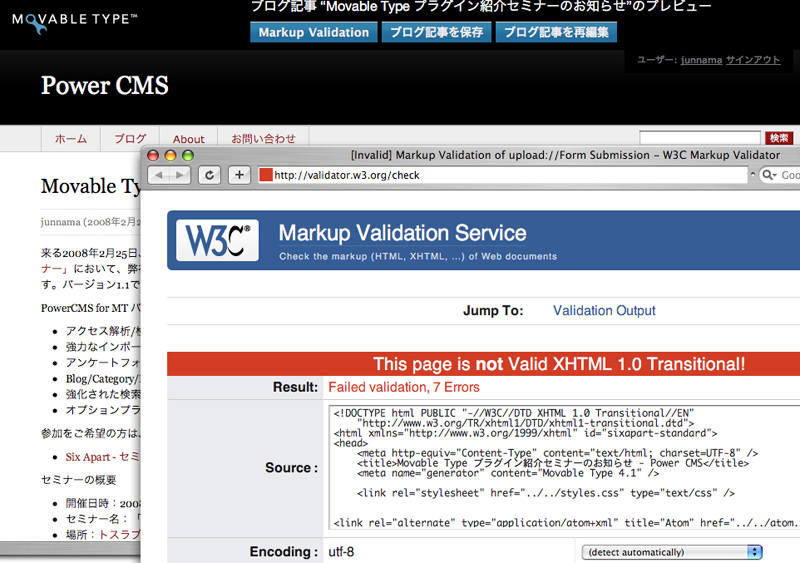The height and width of the screenshot is (563, 800).
Task: Zoom the validator browser window
Action: coord(188,155)
